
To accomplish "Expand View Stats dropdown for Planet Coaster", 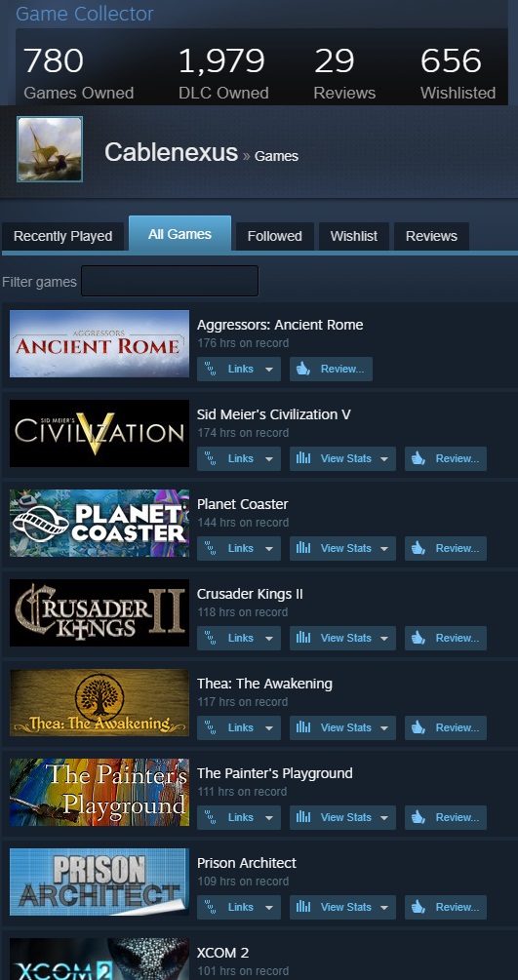I will coord(384,549).
